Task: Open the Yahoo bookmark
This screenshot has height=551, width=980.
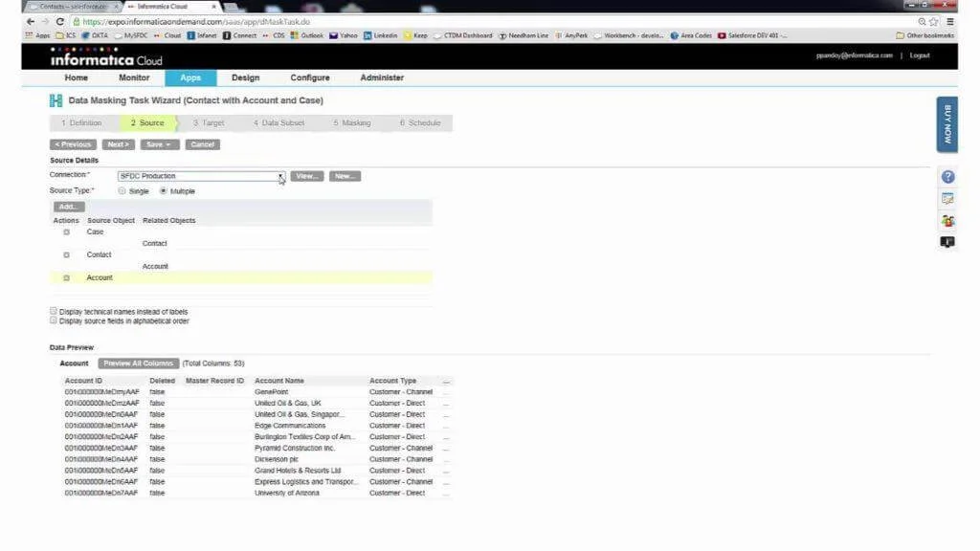Action: 344,35
